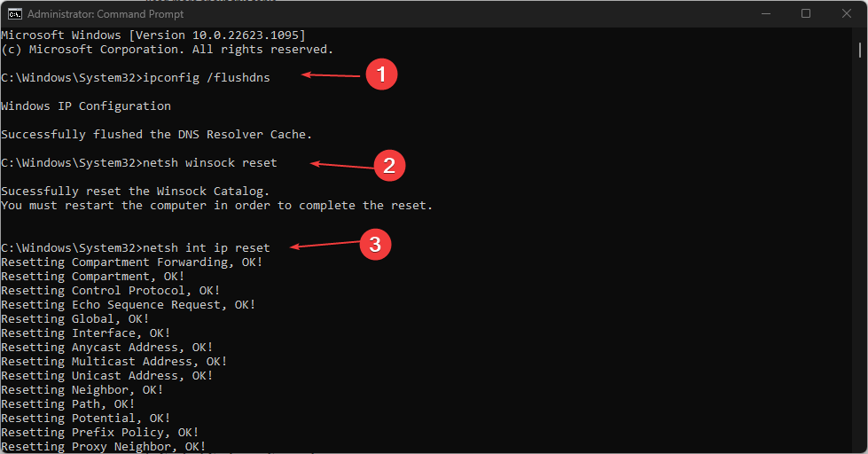Viewport: 868px width, 454px height.
Task: Maximize the Command Prompt window
Action: coord(805,14)
